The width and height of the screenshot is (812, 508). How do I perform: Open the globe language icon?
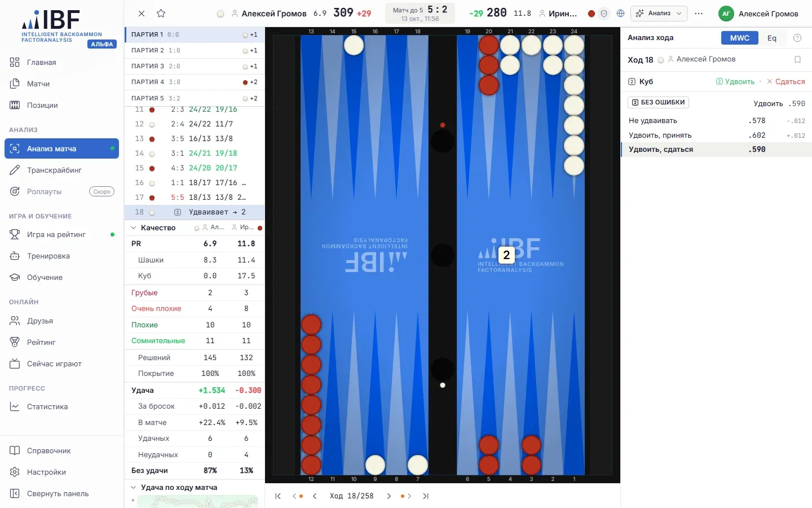tap(621, 14)
